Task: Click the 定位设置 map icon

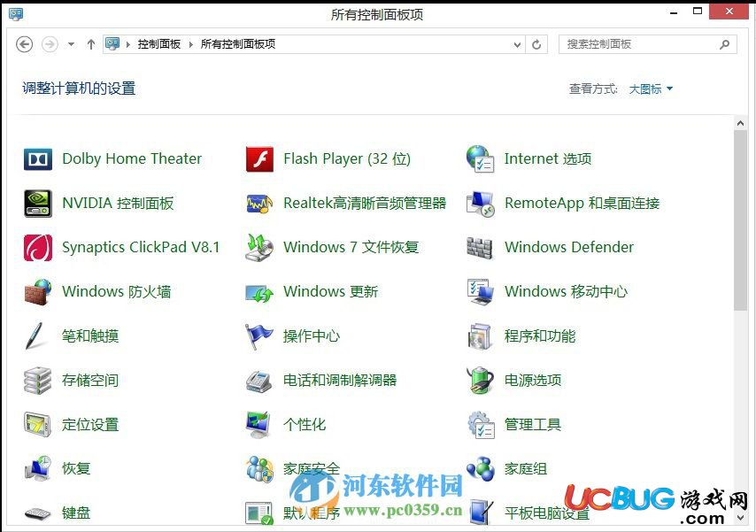Action: (37, 425)
